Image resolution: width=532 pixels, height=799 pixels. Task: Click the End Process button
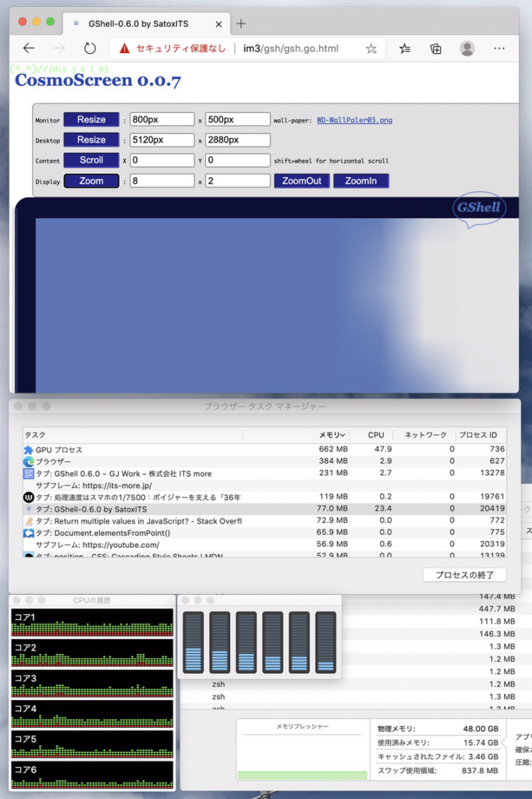464,575
